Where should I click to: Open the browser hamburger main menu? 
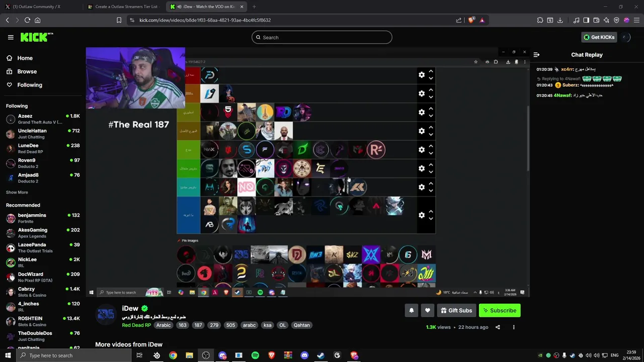(636, 20)
